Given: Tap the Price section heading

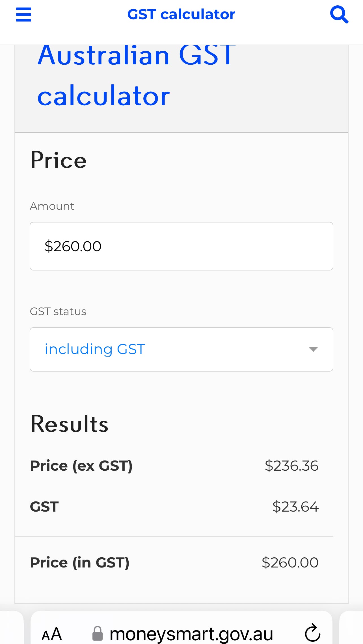Looking at the screenshot, I should point(59,160).
